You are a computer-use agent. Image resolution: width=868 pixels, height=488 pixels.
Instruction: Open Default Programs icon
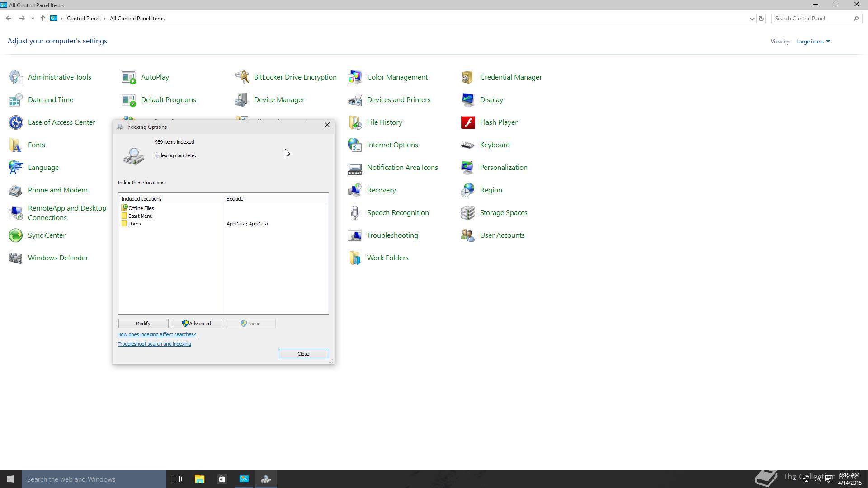(x=129, y=100)
